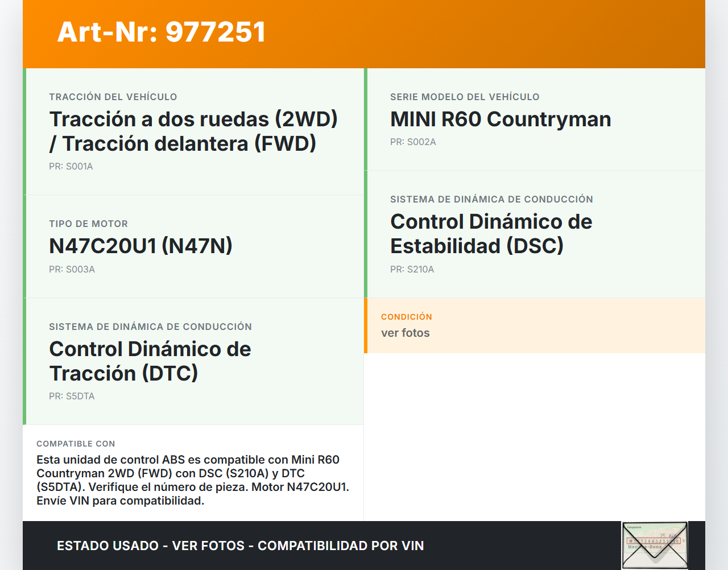Click the 'PR: S003A' code
728x570 pixels.
point(72,270)
